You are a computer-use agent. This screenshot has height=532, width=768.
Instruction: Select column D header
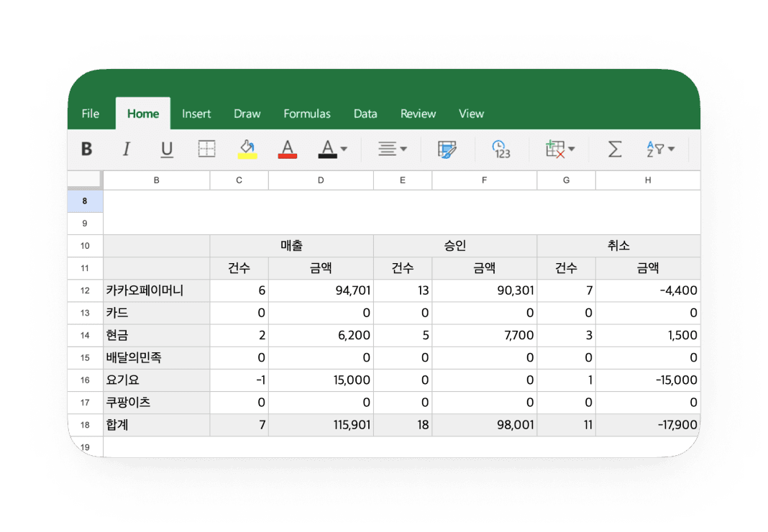coord(321,180)
